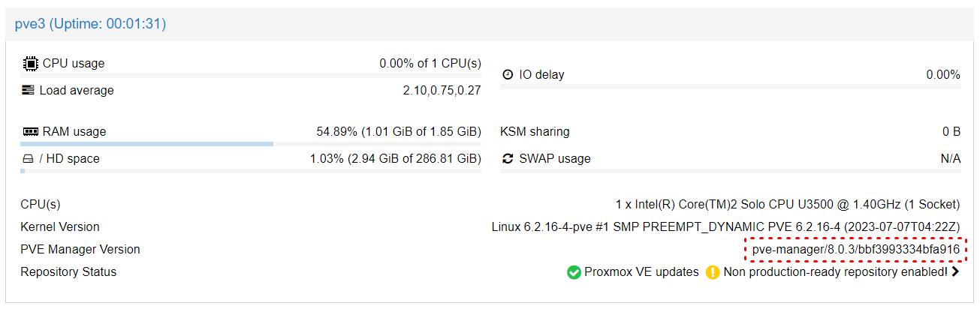Click the Load average server icon
980x309 pixels.
coord(28,91)
